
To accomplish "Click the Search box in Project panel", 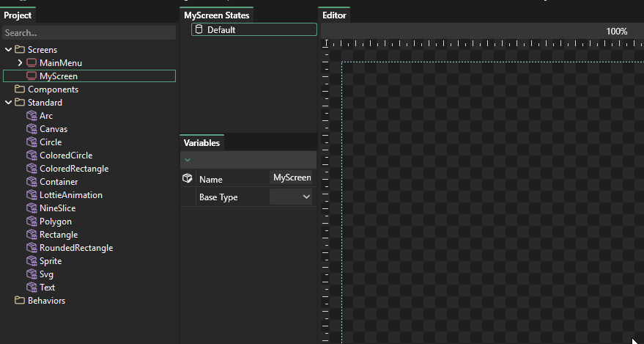I will click(88, 33).
